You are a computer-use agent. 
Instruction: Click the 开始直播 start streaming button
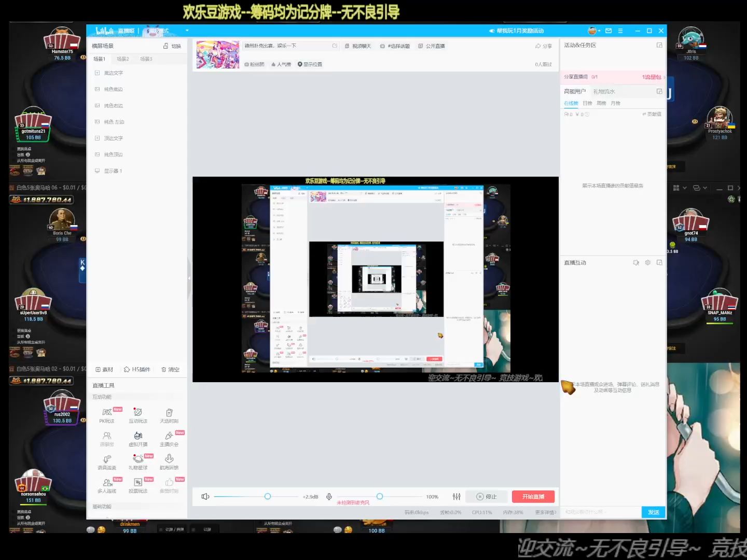[x=533, y=497]
